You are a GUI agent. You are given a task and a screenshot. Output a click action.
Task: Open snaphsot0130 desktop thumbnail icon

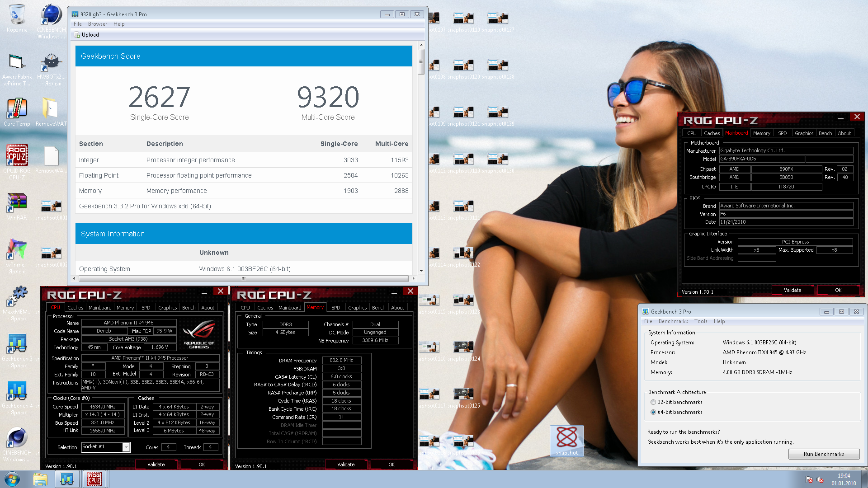[498, 163]
